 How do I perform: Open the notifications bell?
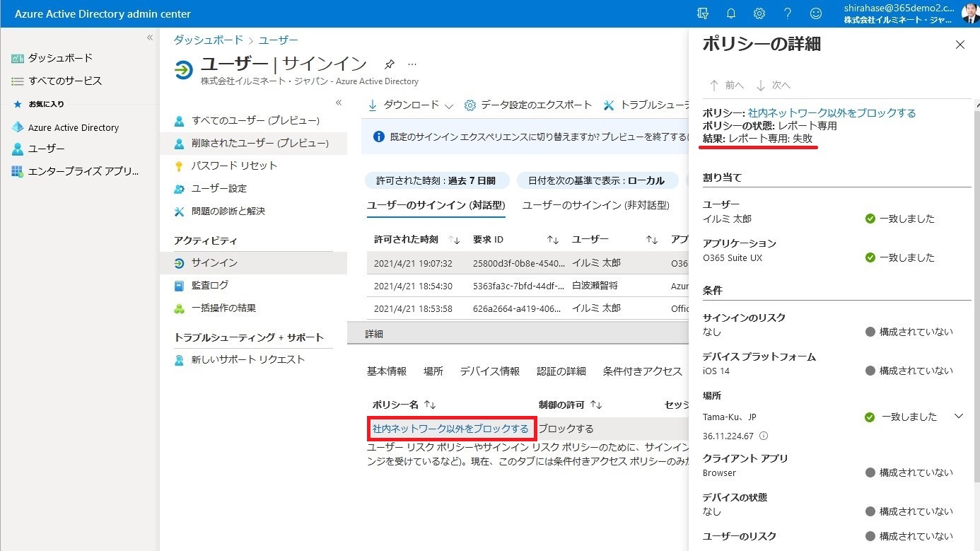[730, 13]
